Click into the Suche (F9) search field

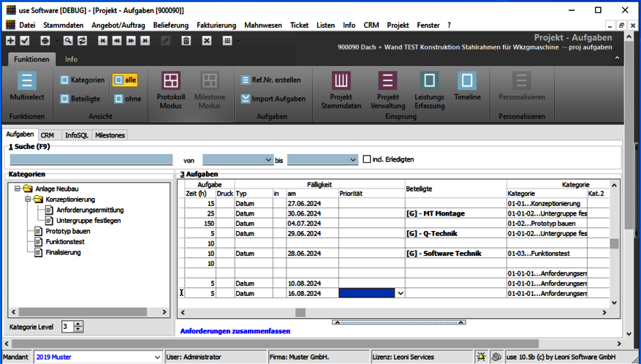pos(91,159)
